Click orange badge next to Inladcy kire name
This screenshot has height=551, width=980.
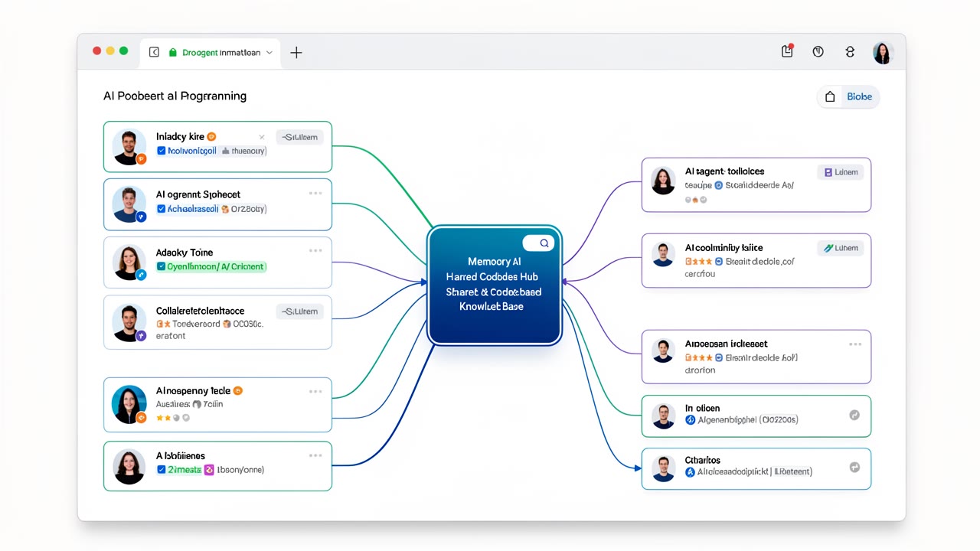click(x=212, y=136)
